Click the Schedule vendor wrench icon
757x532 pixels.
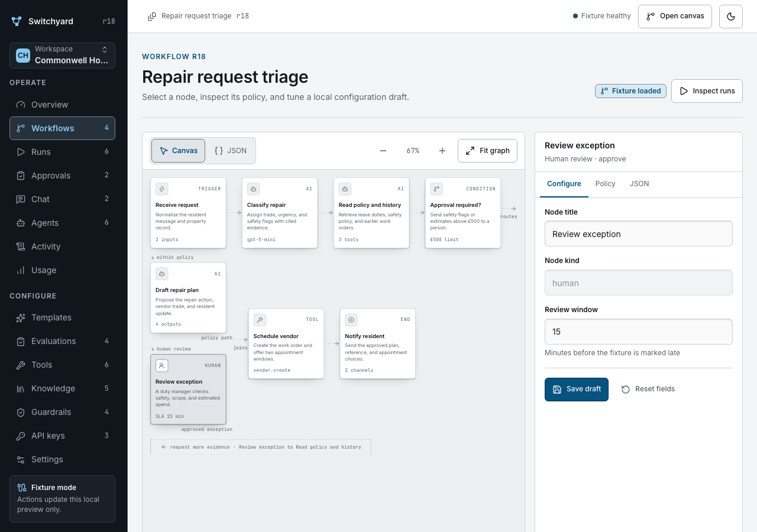[x=260, y=320]
